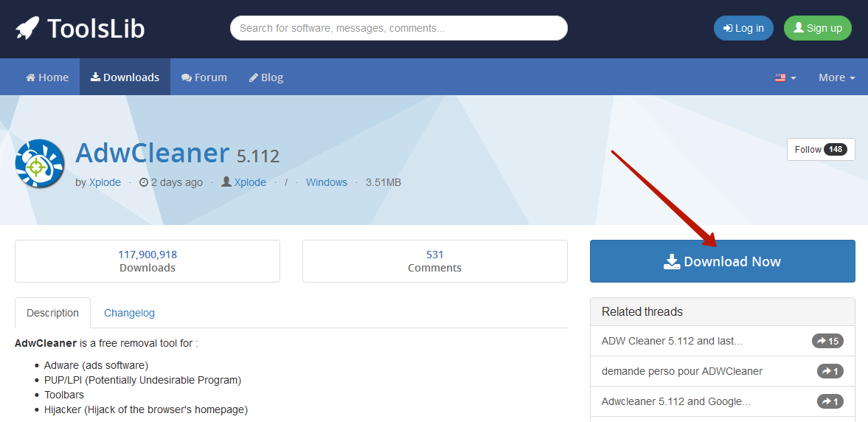The width and height of the screenshot is (868, 422).
Task: Click the Download Now button
Action: tap(723, 261)
